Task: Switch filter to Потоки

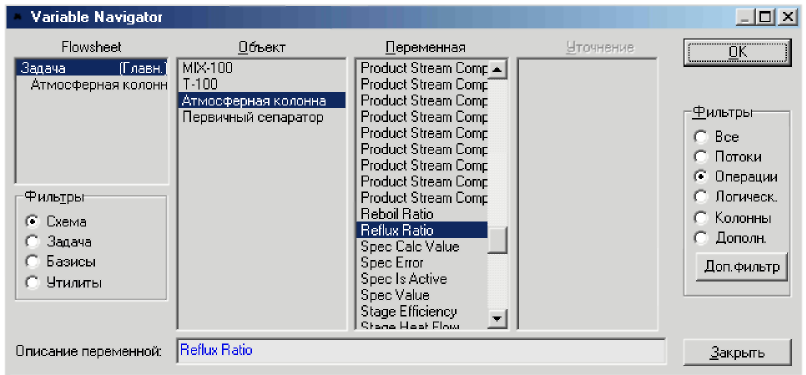Action: point(700,157)
